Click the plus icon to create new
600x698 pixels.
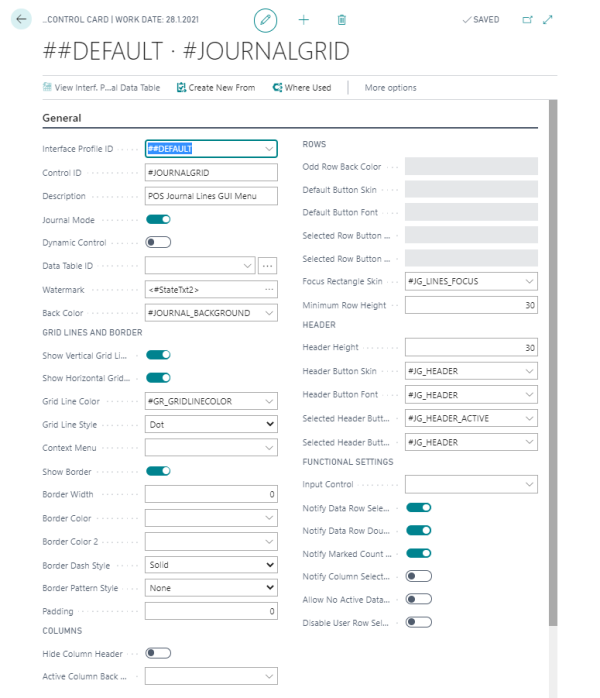[304, 20]
